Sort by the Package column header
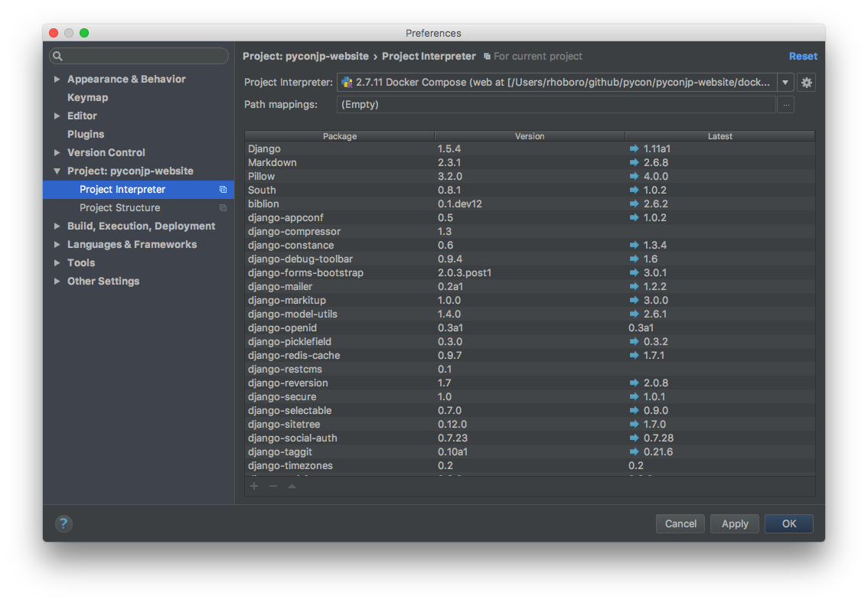This screenshot has width=868, height=603. click(339, 136)
